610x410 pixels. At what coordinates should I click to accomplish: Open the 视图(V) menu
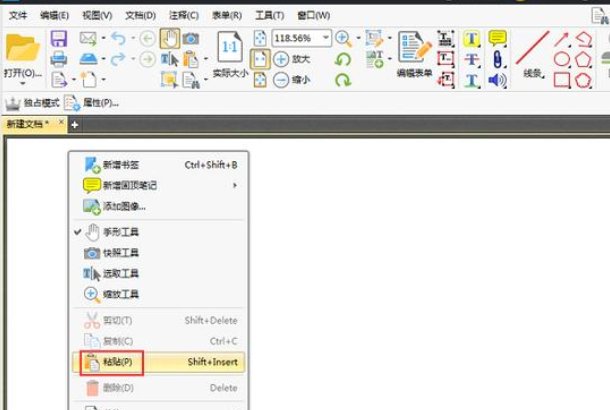coord(97,16)
